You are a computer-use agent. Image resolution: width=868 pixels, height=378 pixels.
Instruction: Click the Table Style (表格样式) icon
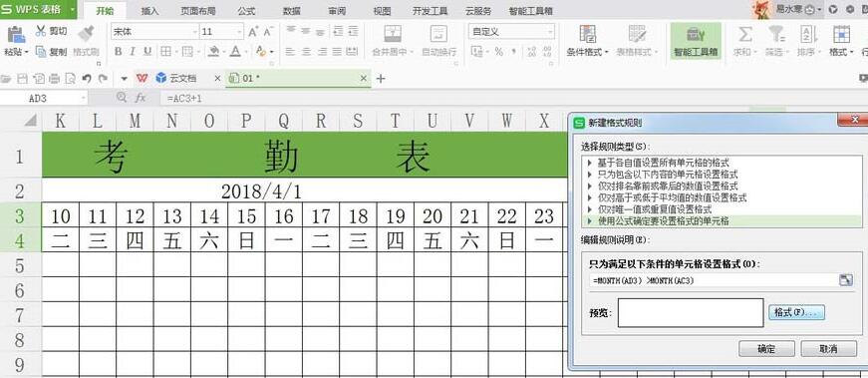(637, 34)
